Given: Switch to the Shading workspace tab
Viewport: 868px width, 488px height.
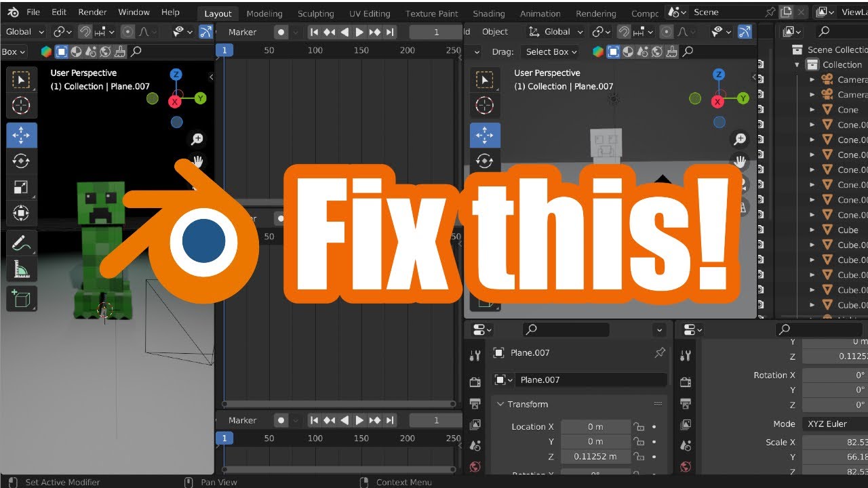Looking at the screenshot, I should tap(489, 14).
